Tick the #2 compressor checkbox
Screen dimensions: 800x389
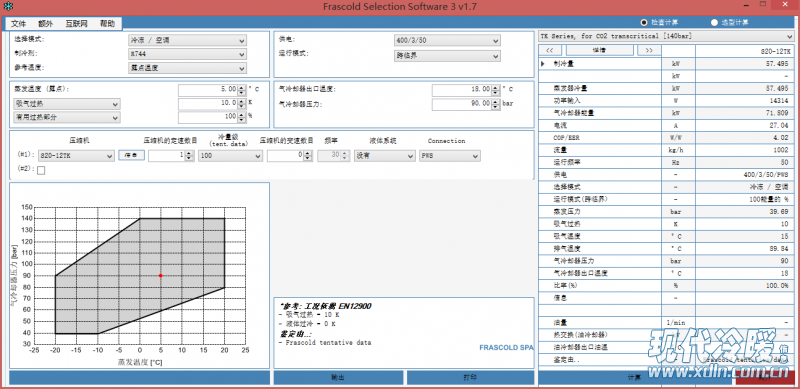tap(41, 171)
